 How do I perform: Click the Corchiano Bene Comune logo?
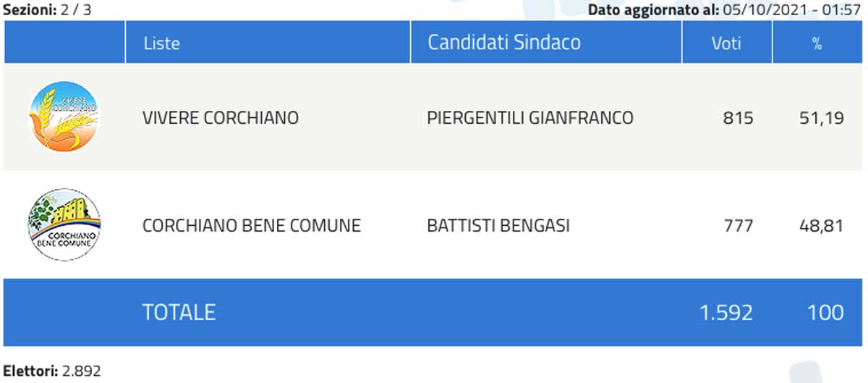click(64, 225)
